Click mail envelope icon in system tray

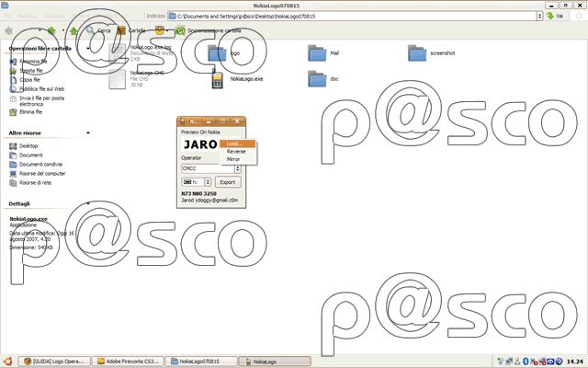pyautogui.click(x=550, y=362)
